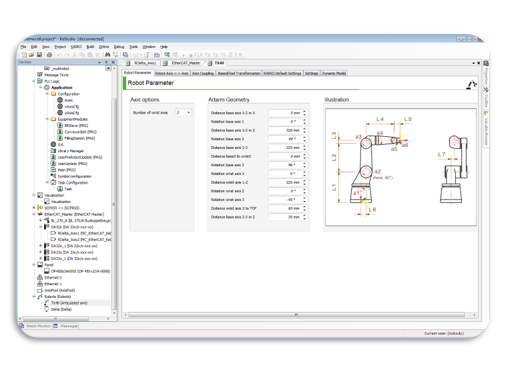Click the Delete X toolbar icon

tap(98, 55)
